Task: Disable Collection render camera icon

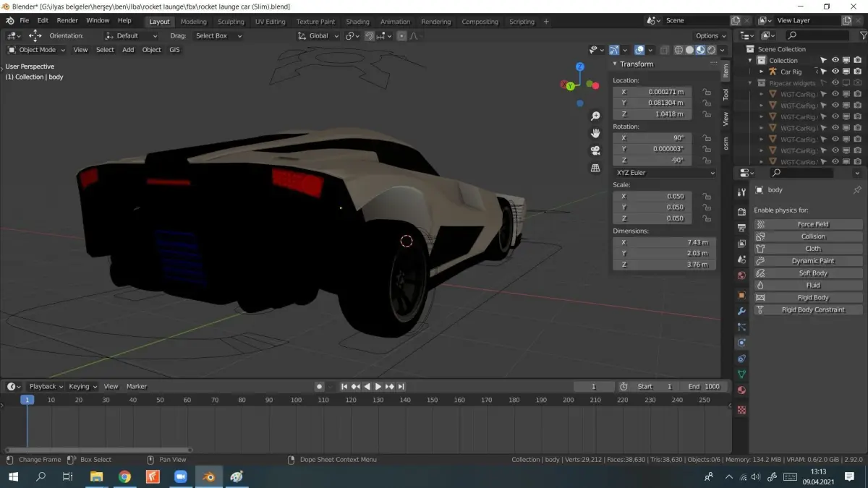Action: [857, 60]
